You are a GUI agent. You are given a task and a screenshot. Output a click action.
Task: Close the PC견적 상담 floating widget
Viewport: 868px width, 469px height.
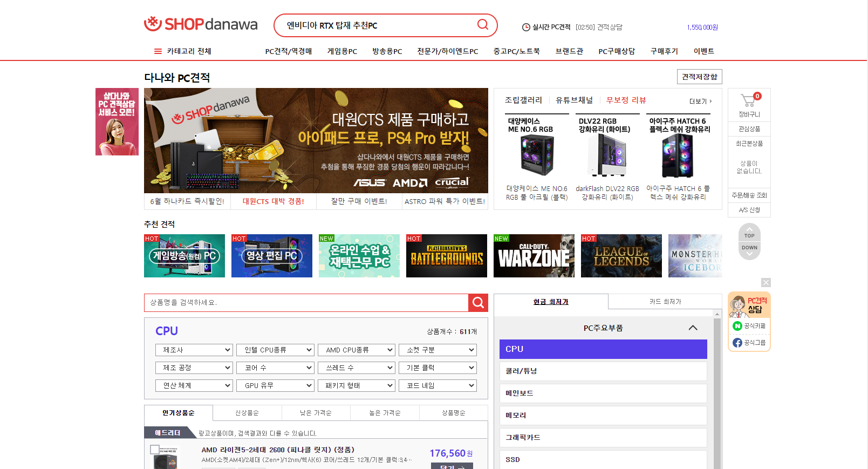point(766,282)
